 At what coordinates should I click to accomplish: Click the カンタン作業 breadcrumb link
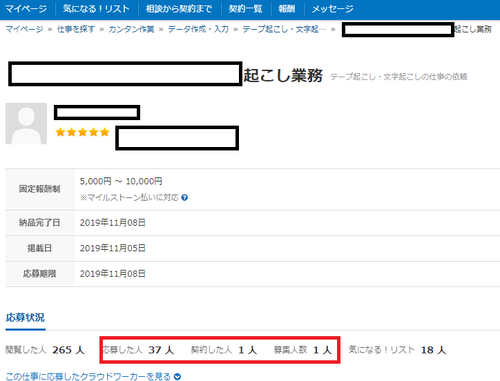[131, 29]
